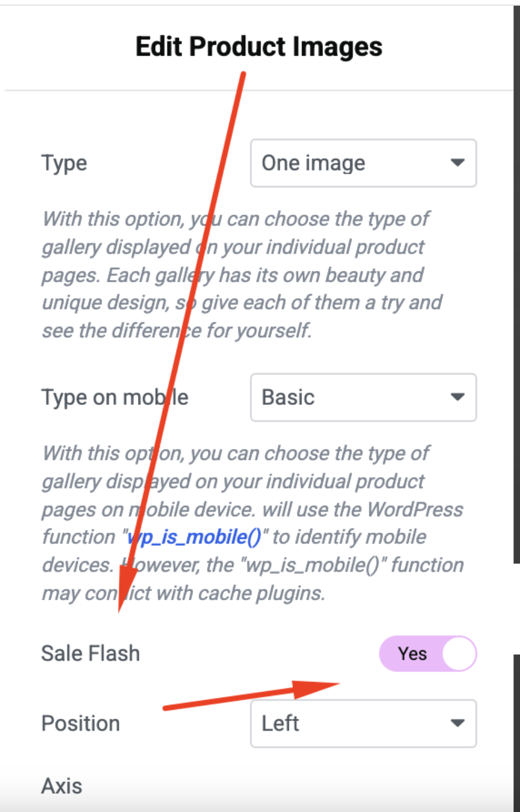Viewport: 520px width, 812px height.
Task: Click the 'Type' field label
Action: pyautogui.click(x=64, y=164)
